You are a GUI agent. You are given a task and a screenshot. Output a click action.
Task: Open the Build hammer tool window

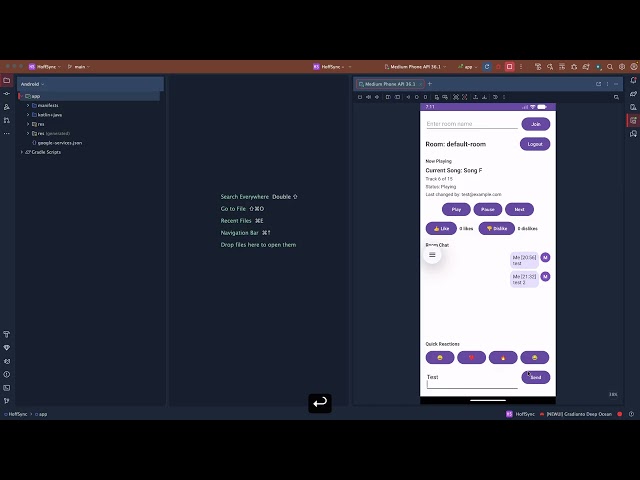[7, 334]
